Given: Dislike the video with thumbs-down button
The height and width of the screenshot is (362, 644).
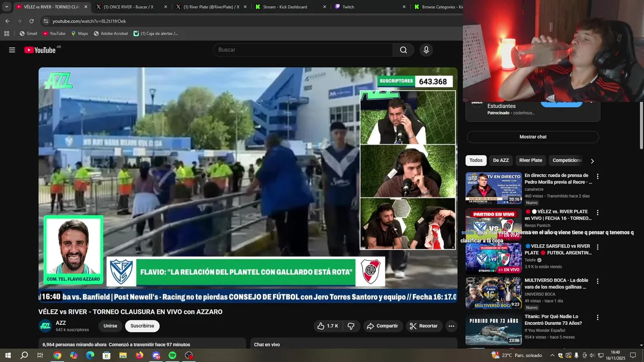Looking at the screenshot, I should point(351,326).
